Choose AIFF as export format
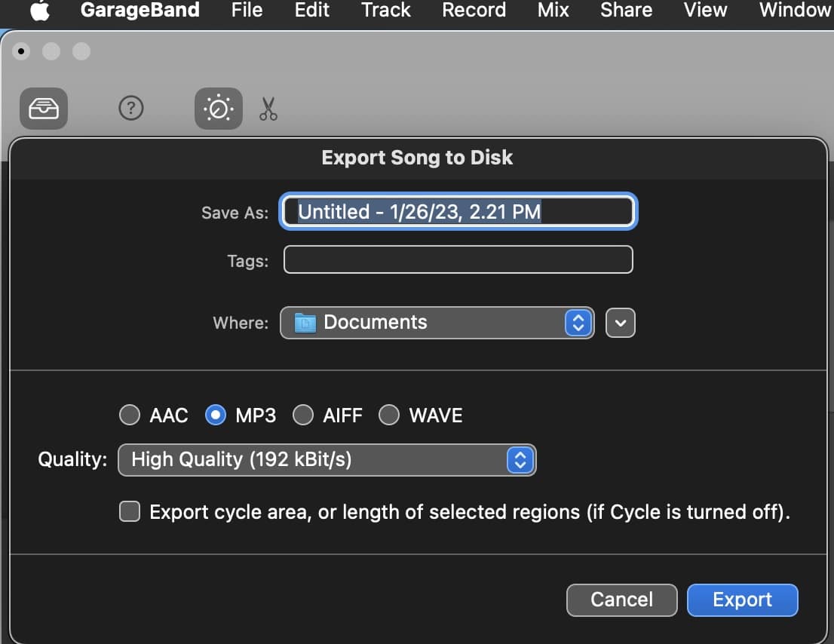Image resolution: width=834 pixels, height=644 pixels. [x=303, y=416]
